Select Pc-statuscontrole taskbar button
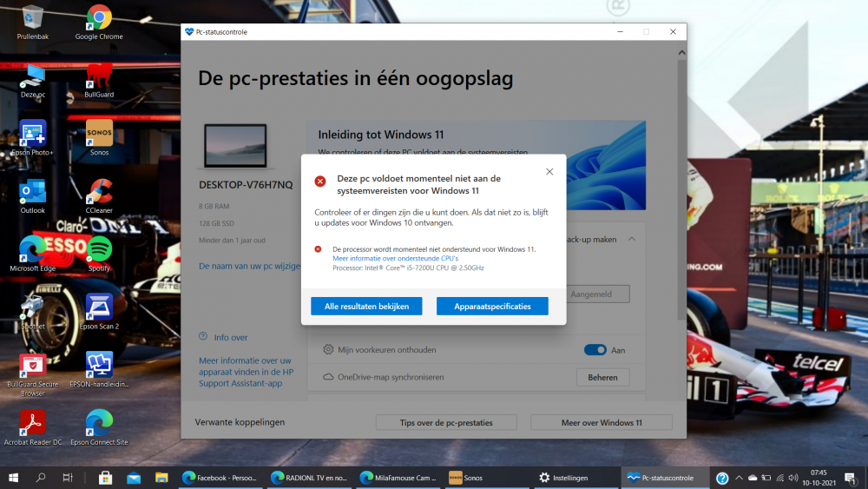The image size is (868, 489). pos(665,478)
